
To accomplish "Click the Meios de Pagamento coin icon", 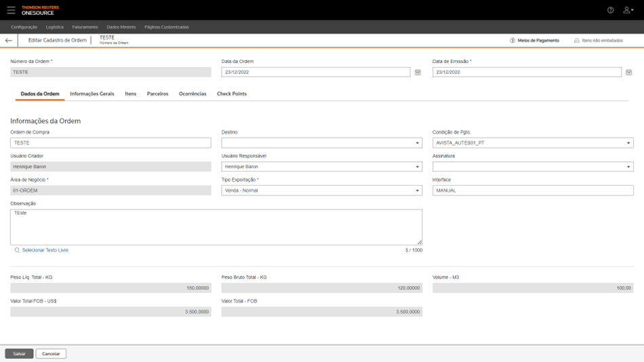I will coord(512,41).
